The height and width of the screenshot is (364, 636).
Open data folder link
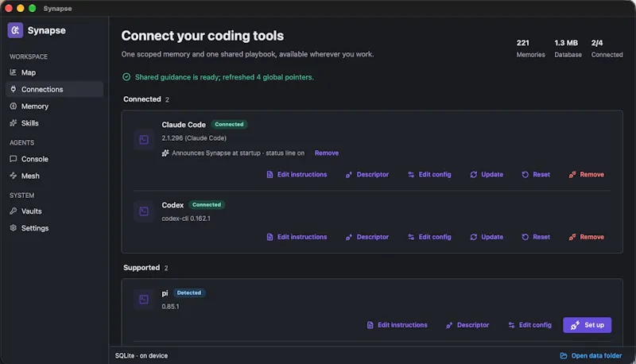point(591,356)
